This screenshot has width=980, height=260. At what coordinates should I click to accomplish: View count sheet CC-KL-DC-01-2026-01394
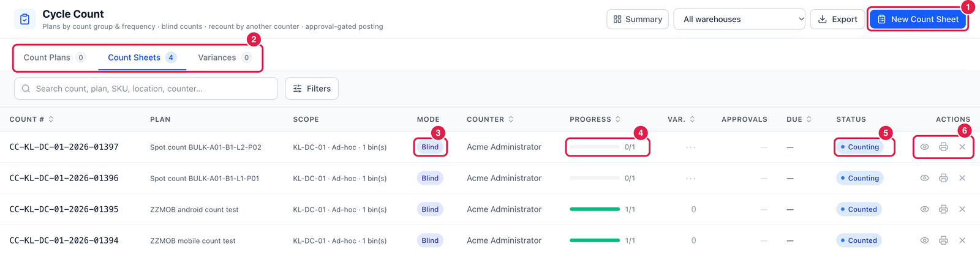(x=924, y=240)
